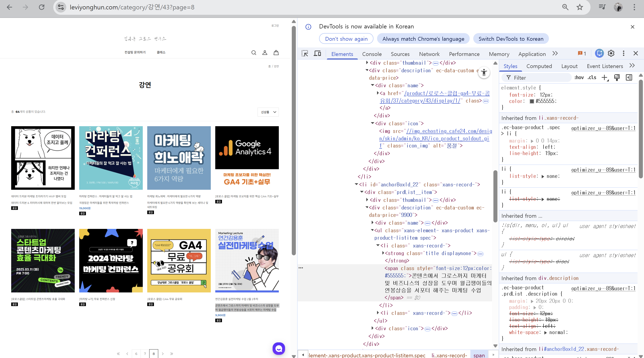Open the Google Analytics 4 product thumbnail
Screen dimensions: 644x358
(247, 158)
